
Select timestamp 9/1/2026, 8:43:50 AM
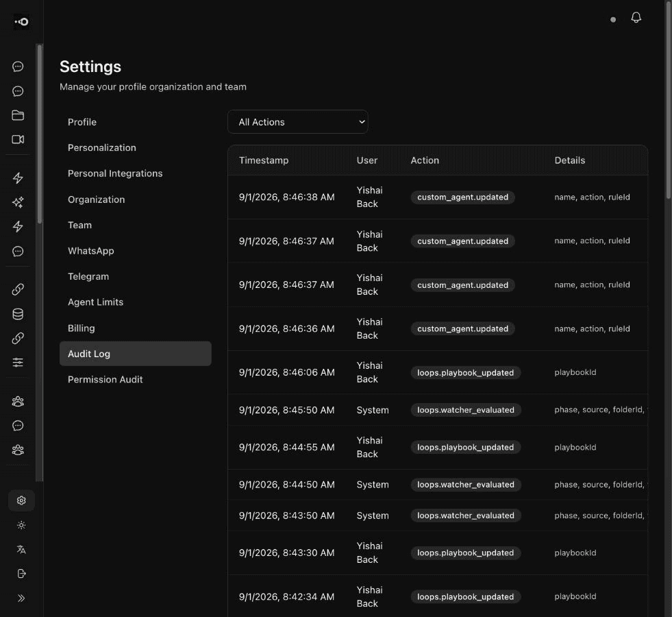tap(287, 516)
